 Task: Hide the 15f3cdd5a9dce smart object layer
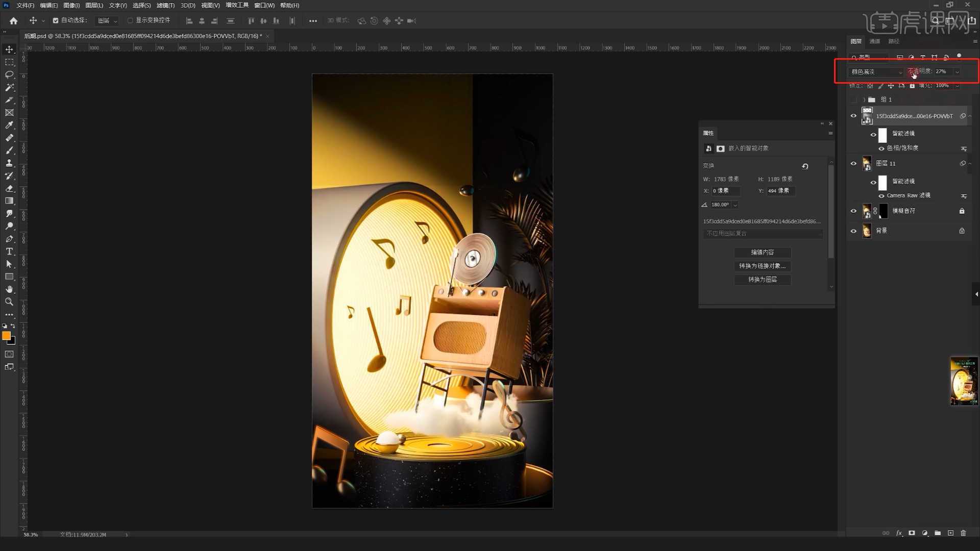point(853,116)
